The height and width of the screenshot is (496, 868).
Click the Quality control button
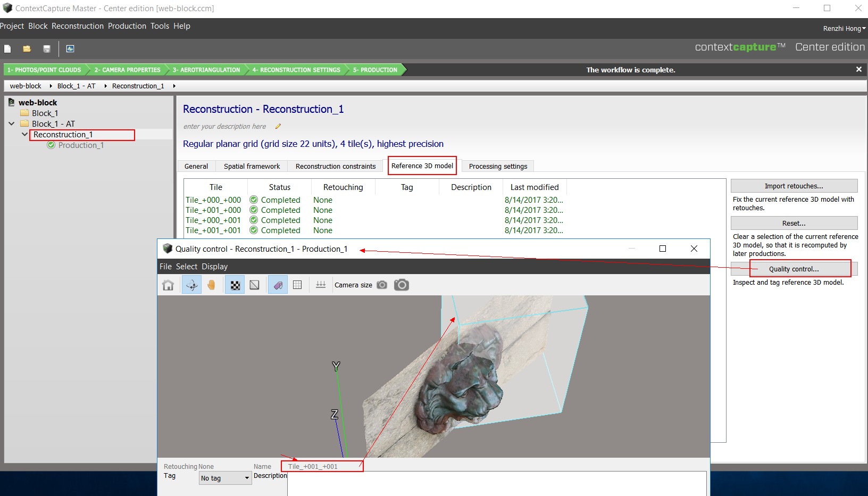point(794,269)
